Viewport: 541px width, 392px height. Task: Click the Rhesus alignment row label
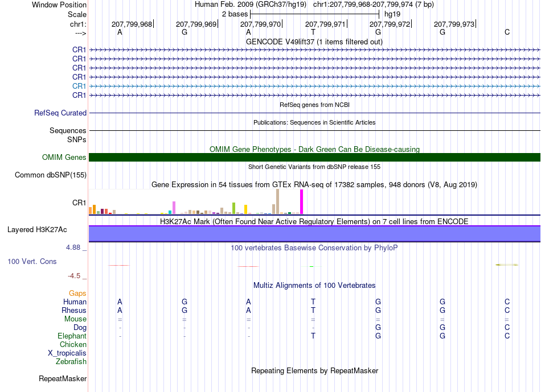click(74, 310)
